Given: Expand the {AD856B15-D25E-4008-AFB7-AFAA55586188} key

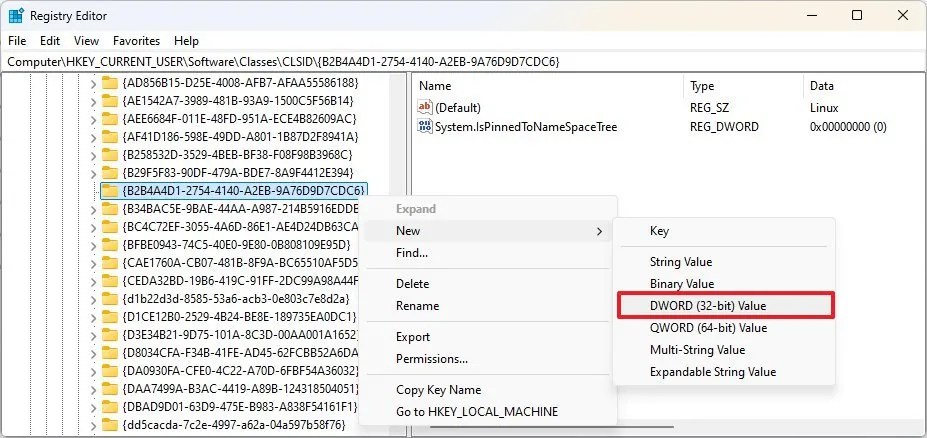Looking at the screenshot, I should (x=93, y=83).
